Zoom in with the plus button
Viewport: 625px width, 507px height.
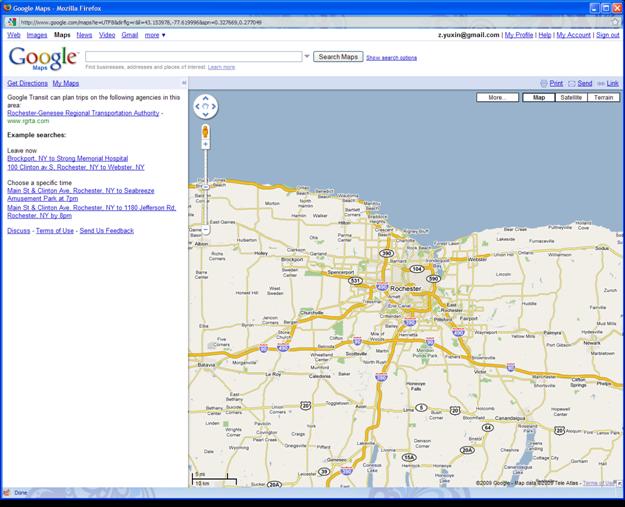205,144
